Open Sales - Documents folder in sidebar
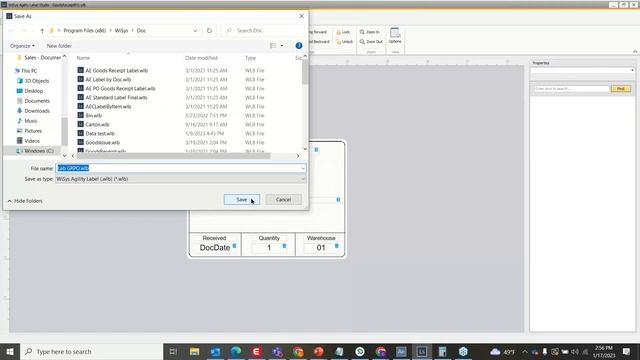Screen dimensions: 640x360 [x=39, y=58]
